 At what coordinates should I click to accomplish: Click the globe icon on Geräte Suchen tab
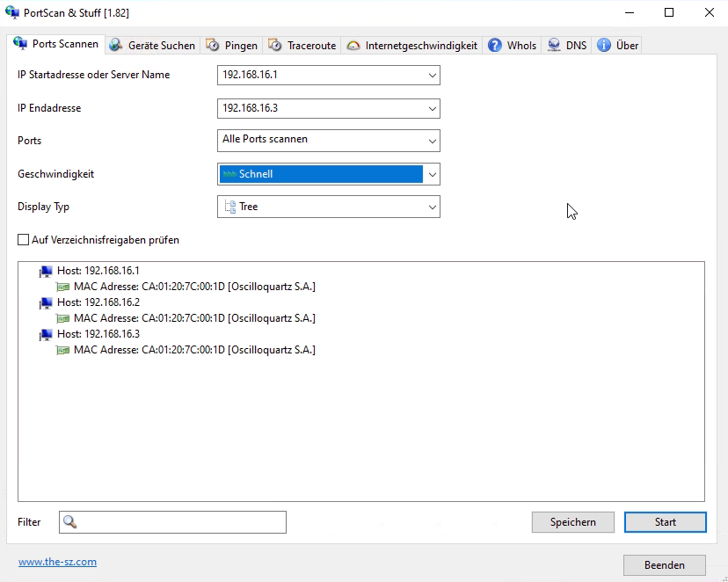[116, 45]
